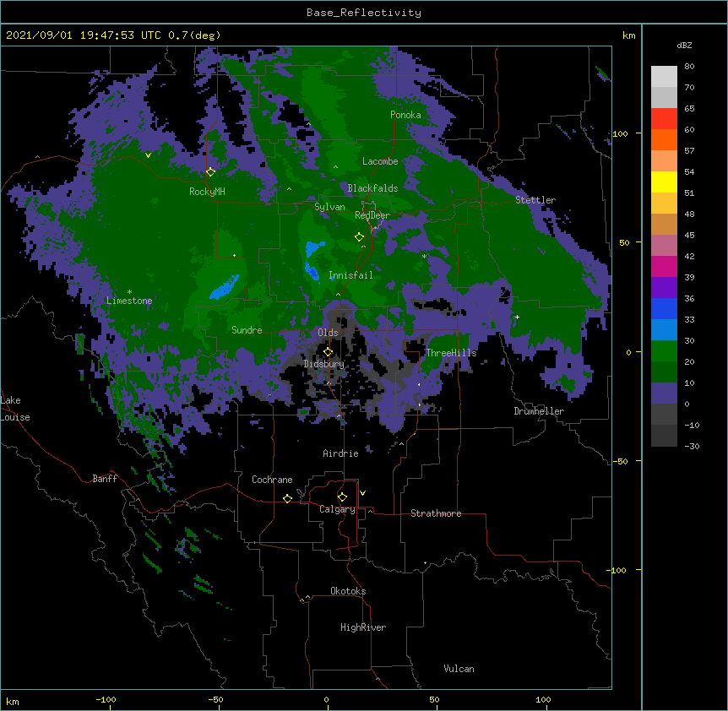Click the Didsbury town label
This screenshot has height=711, width=728.
click(x=323, y=364)
